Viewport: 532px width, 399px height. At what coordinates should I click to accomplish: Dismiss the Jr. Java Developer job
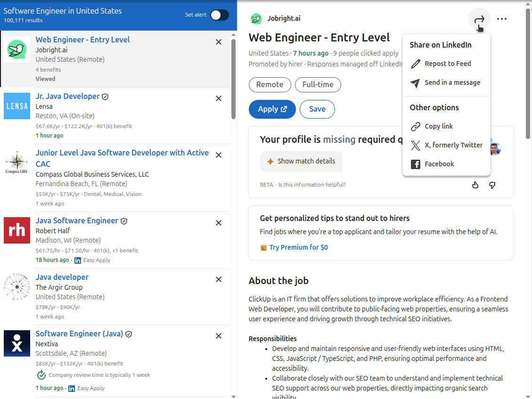click(219, 98)
